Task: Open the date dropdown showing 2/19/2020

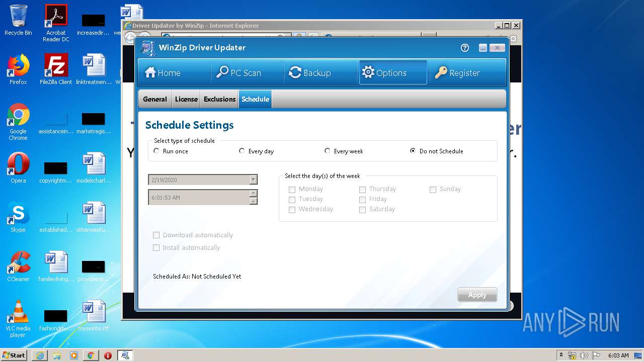Action: tap(254, 180)
